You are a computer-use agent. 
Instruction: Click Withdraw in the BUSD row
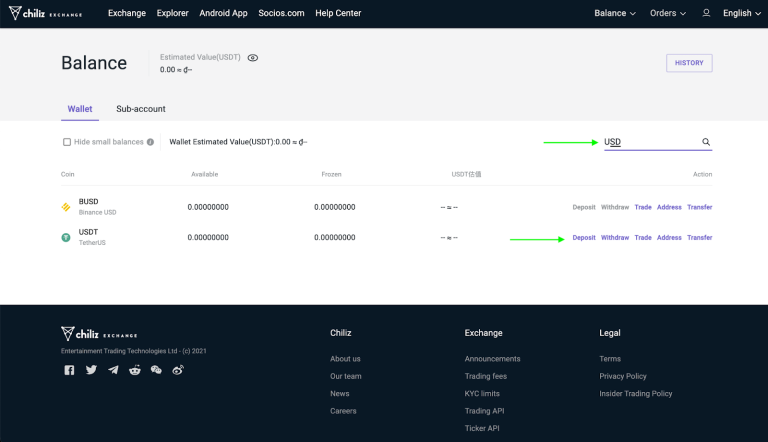coord(615,207)
